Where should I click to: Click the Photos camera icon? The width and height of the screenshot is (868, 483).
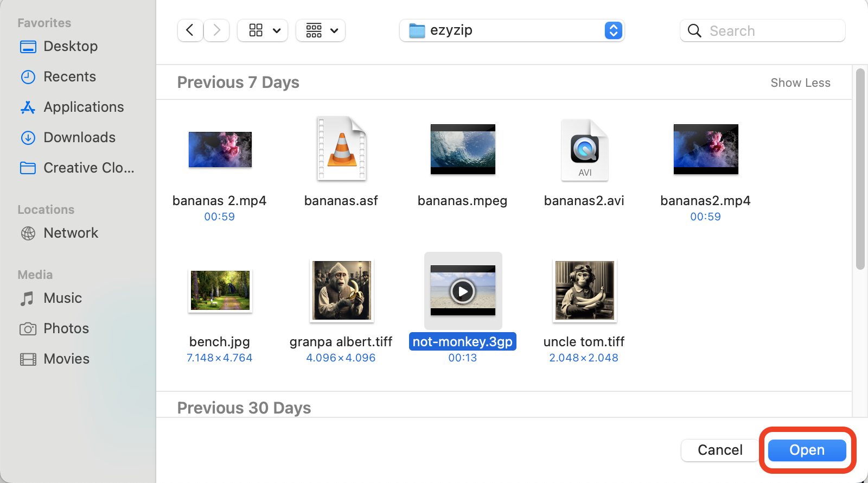tap(28, 329)
